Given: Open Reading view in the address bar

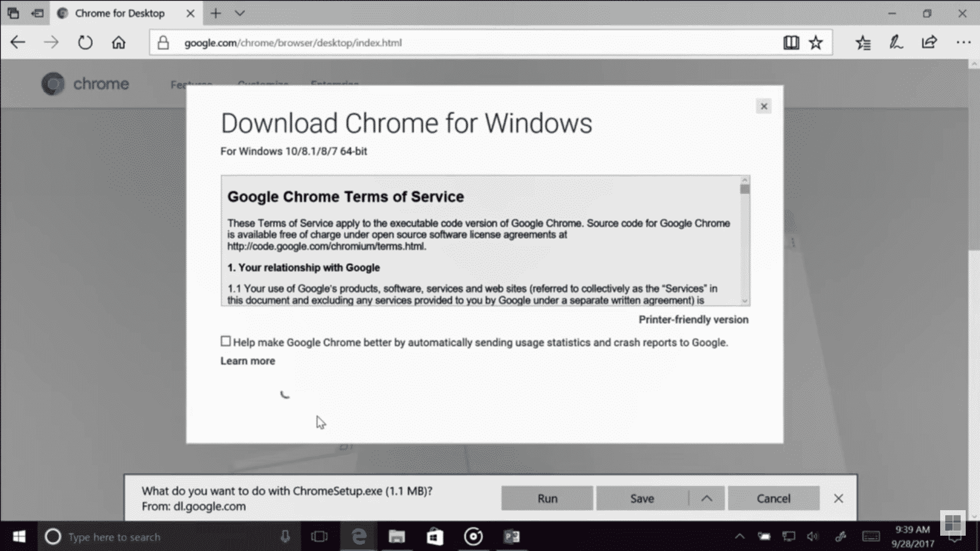Looking at the screenshot, I should click(791, 42).
